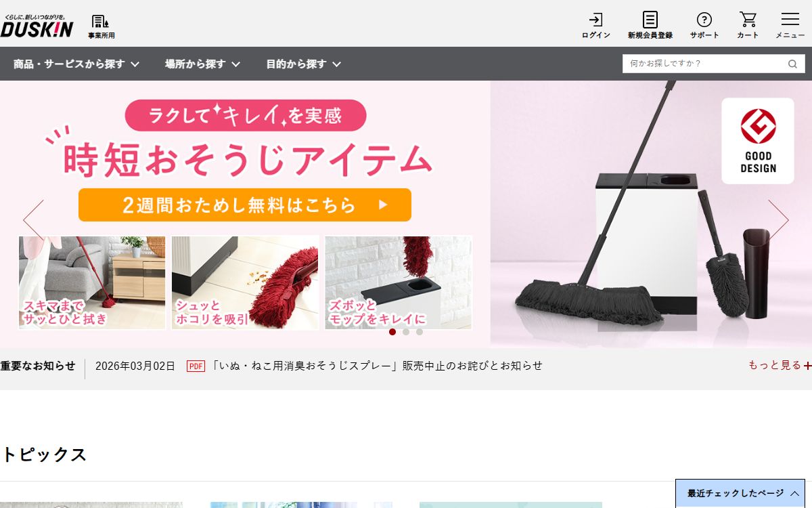Image resolution: width=812 pixels, height=508 pixels.
Task: Expand 目的から探す dropdown
Action: pos(303,64)
